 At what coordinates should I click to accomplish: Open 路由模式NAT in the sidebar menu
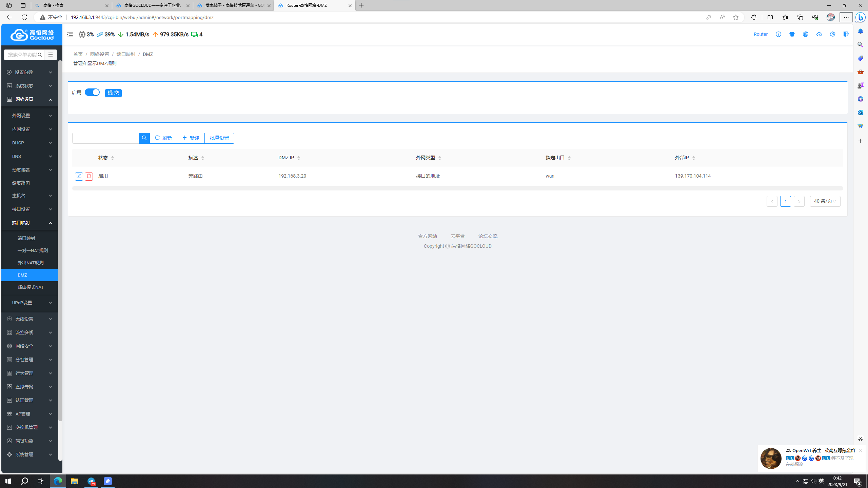[x=31, y=287]
